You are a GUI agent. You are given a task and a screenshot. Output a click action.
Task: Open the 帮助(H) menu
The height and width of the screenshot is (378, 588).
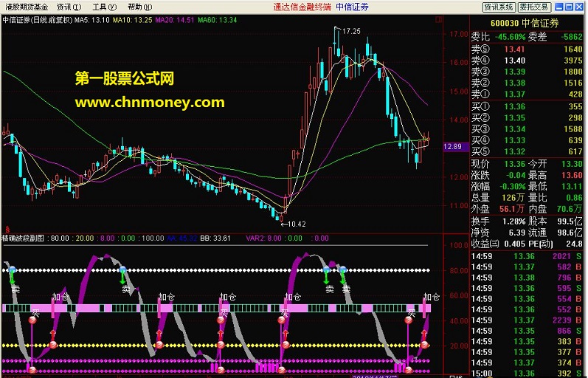[140, 7]
